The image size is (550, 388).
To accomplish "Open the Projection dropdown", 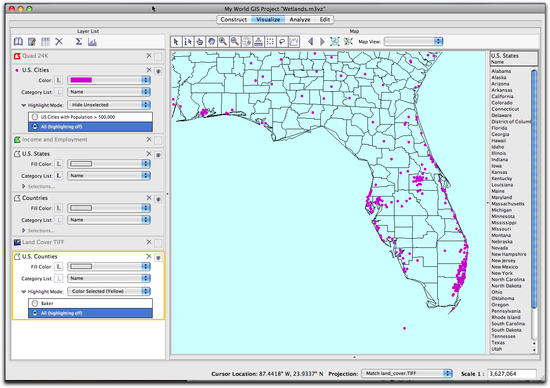I will (407, 374).
